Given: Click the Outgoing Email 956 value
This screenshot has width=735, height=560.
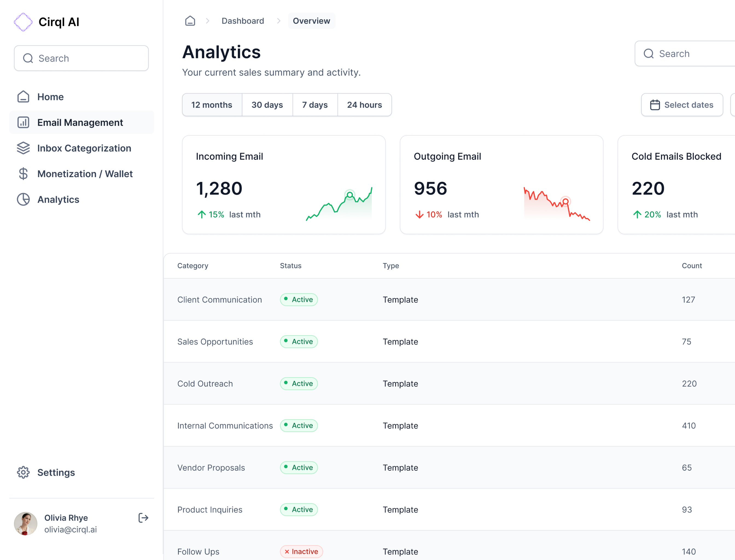Looking at the screenshot, I should pos(430,188).
